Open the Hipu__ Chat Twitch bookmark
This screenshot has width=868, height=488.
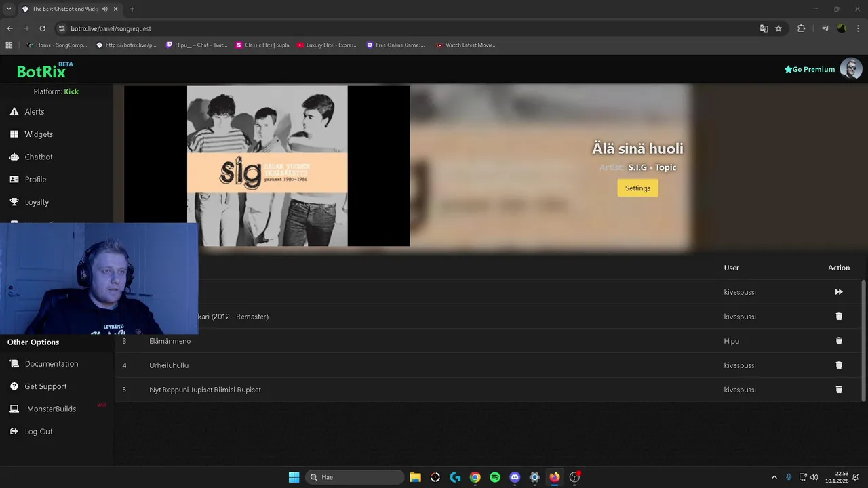(197, 45)
